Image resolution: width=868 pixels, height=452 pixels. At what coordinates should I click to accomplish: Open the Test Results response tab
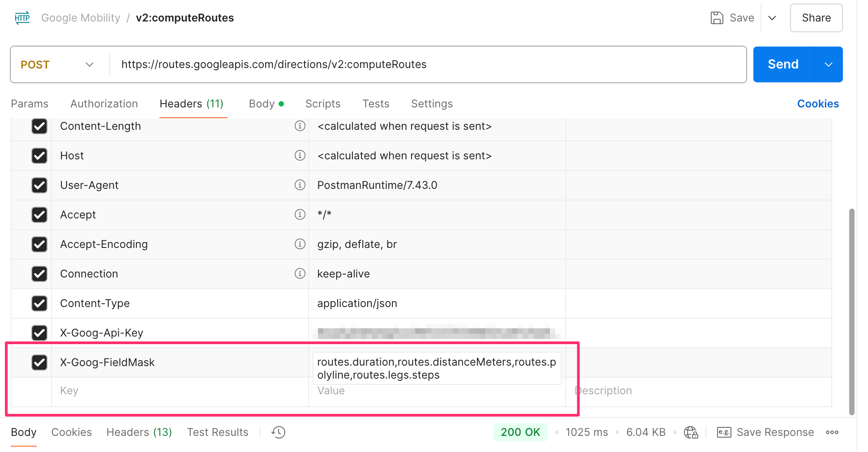(x=218, y=432)
